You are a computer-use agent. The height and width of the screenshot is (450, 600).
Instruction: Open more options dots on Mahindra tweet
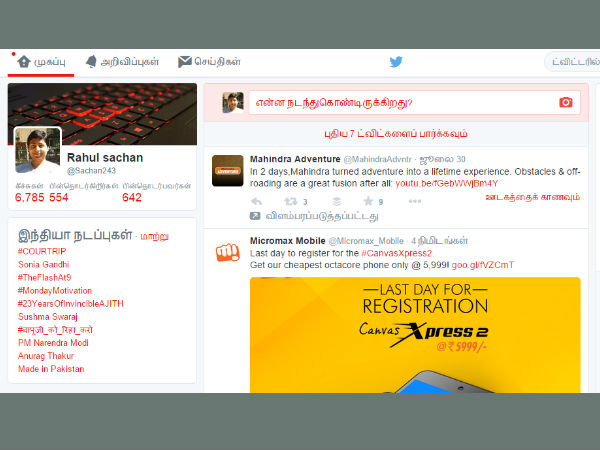[x=415, y=201]
